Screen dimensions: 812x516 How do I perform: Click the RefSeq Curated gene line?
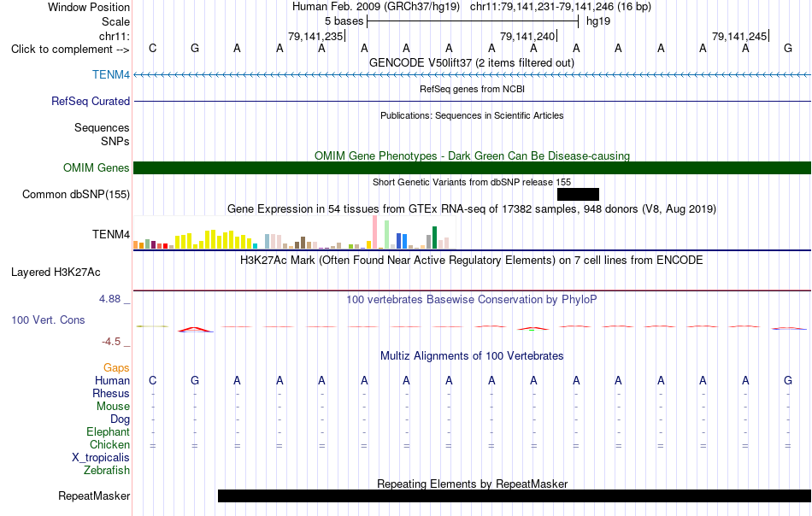click(x=472, y=101)
